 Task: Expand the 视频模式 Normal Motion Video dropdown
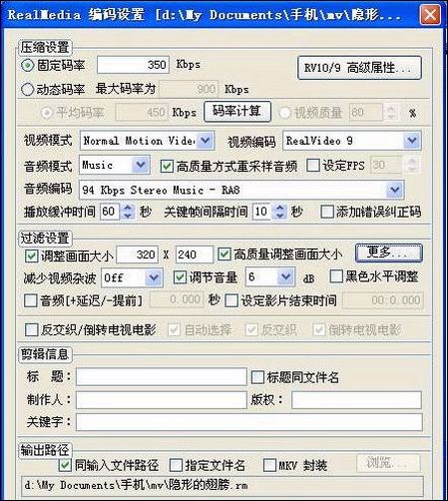(205, 141)
